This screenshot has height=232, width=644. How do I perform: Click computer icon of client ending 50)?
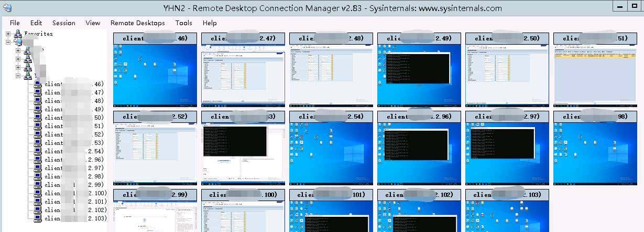(38, 118)
